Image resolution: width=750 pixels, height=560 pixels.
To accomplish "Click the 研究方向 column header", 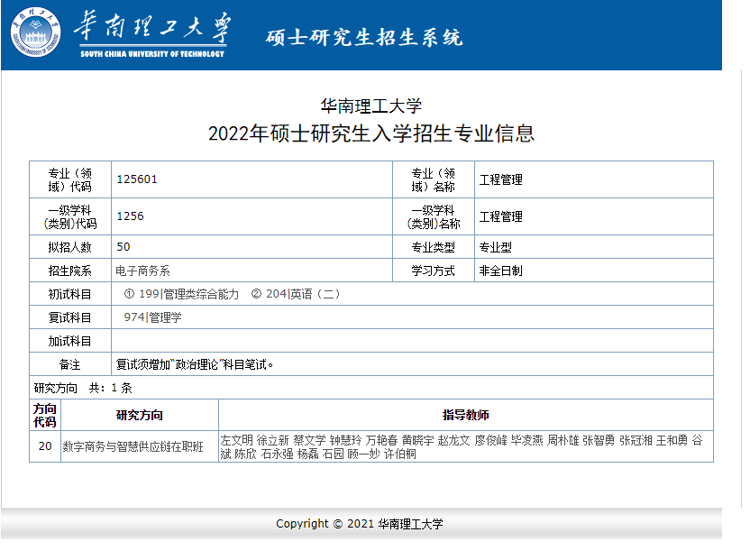I will 140,415.
